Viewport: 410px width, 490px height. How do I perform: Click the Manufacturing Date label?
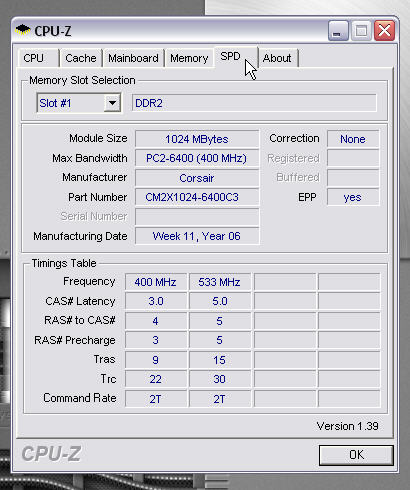pos(80,236)
